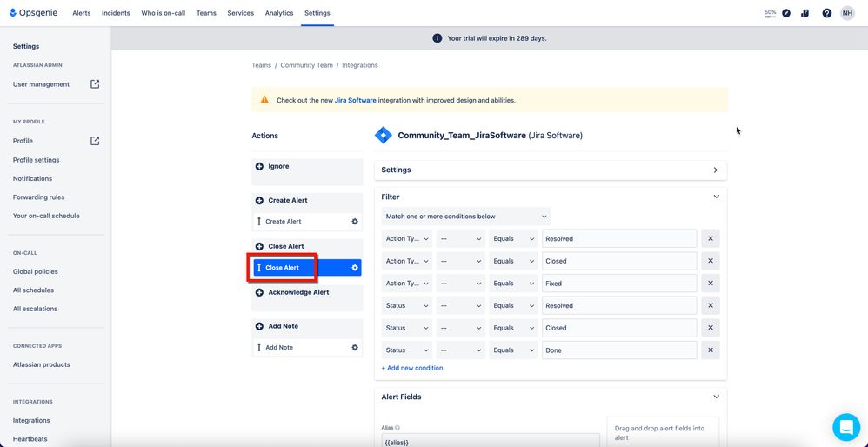Open the Incidents menu
Screen dimensions: 868x447
tap(116, 13)
